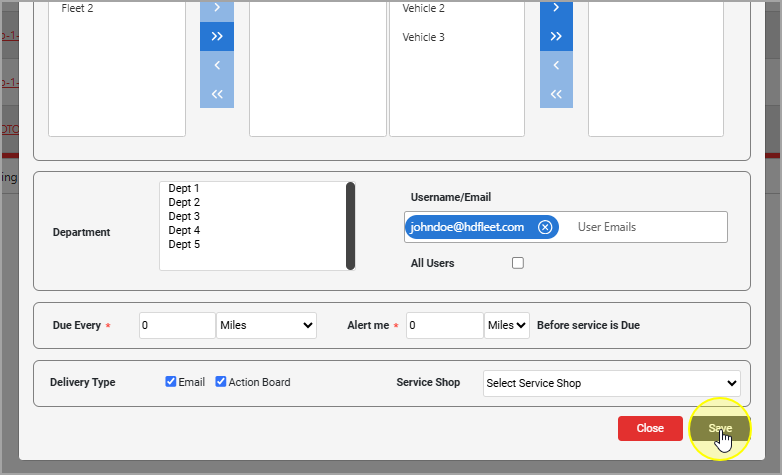Enable the All Users checkbox

pos(518,263)
